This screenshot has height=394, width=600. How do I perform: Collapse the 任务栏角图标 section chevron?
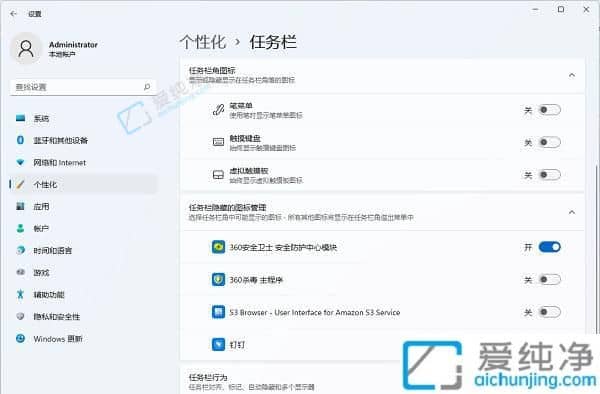pyautogui.click(x=572, y=75)
